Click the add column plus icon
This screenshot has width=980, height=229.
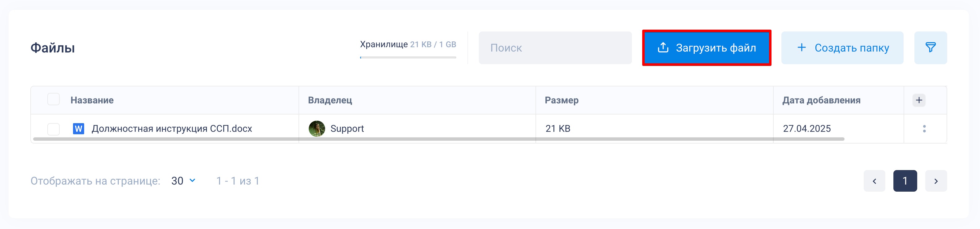[x=919, y=100]
